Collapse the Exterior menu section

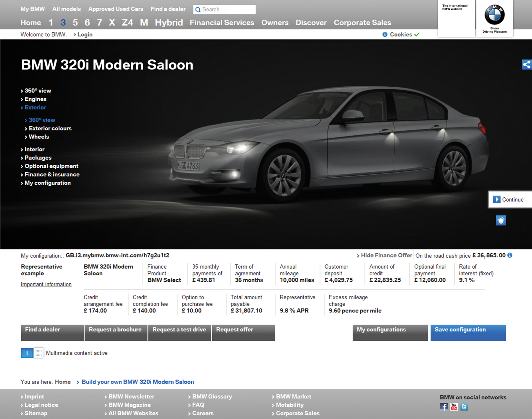[x=35, y=108]
